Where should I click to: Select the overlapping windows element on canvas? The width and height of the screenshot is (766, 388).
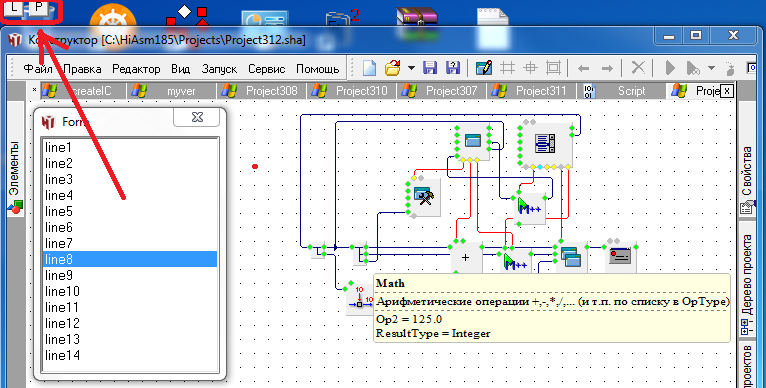tap(571, 258)
